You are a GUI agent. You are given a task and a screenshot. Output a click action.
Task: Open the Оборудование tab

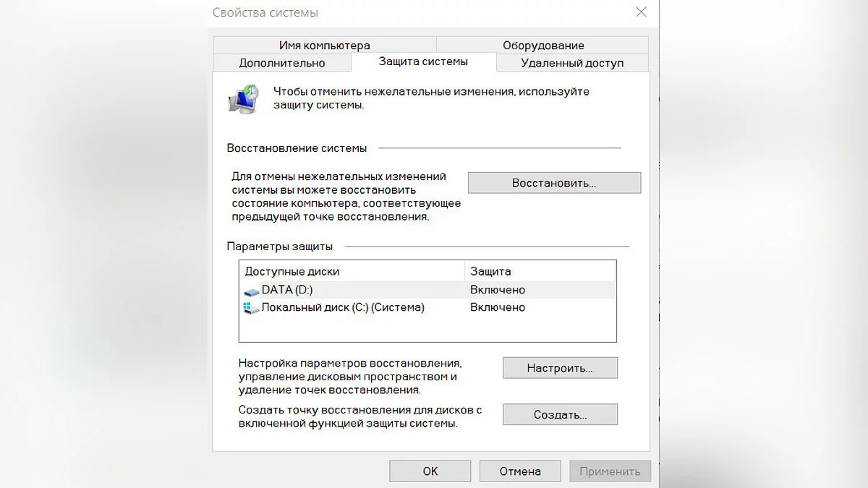click(543, 46)
